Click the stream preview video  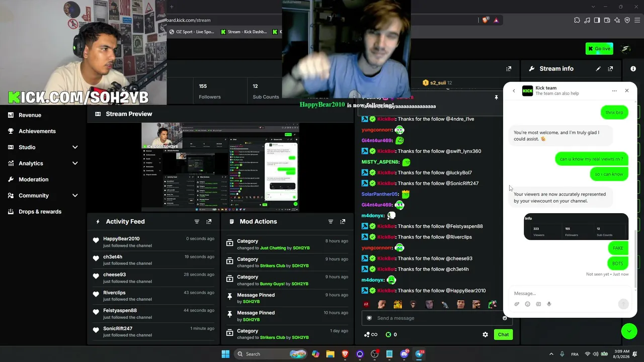pos(220,167)
